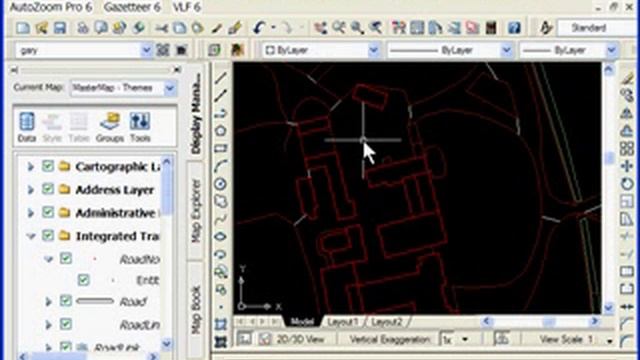Toggle the Road sublayer checkbox
The width and height of the screenshot is (640, 360).
(x=66, y=301)
